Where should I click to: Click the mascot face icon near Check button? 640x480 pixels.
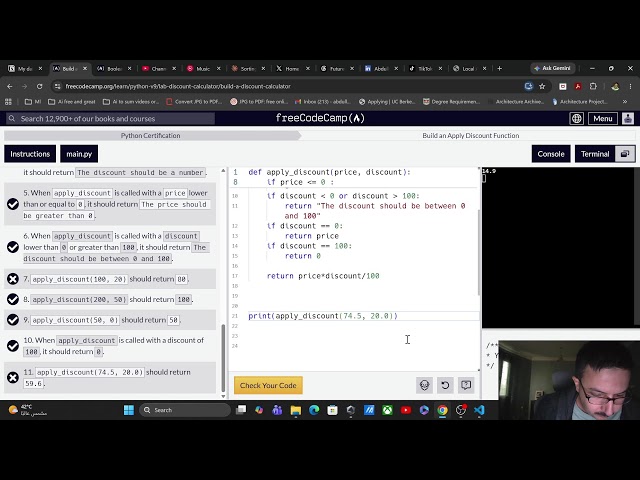click(x=424, y=385)
